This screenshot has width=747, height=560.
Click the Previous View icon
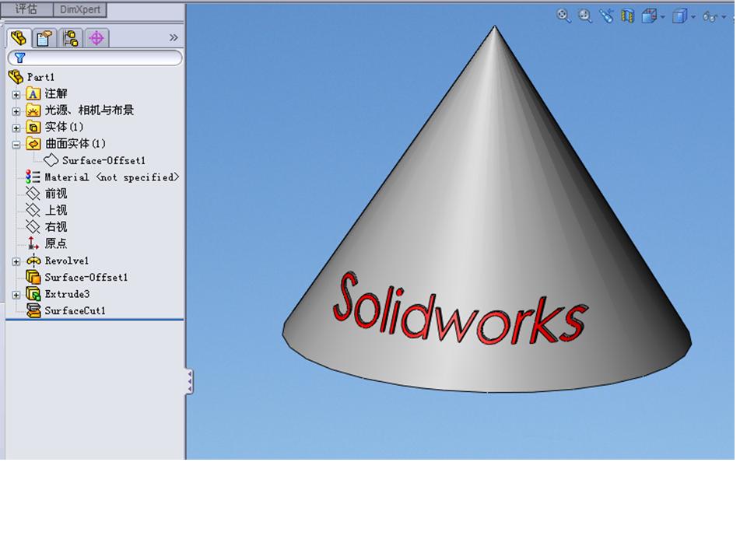click(606, 16)
